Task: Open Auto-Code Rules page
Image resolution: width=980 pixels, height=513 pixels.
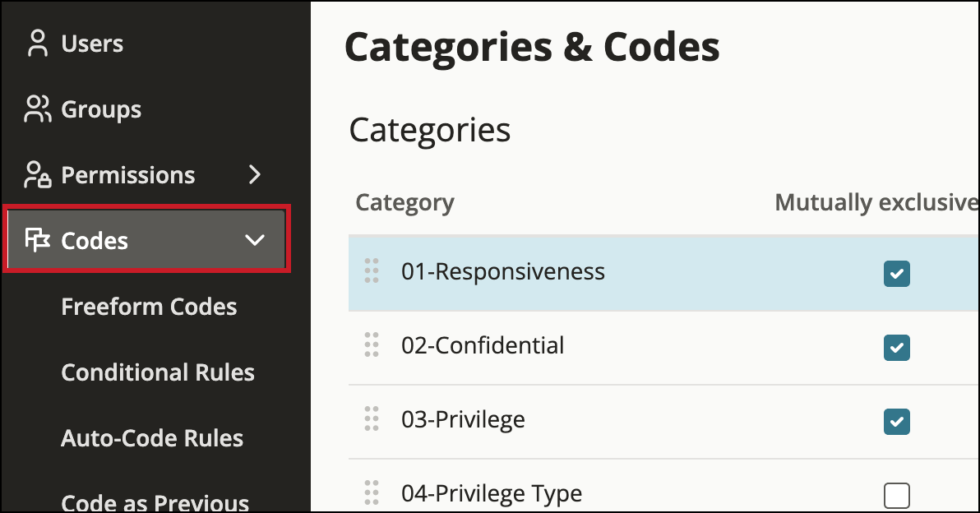Action: coord(152,438)
